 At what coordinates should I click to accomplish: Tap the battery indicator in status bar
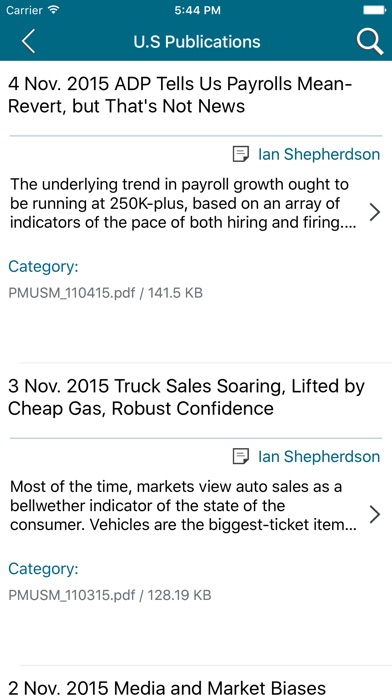[x=374, y=10]
